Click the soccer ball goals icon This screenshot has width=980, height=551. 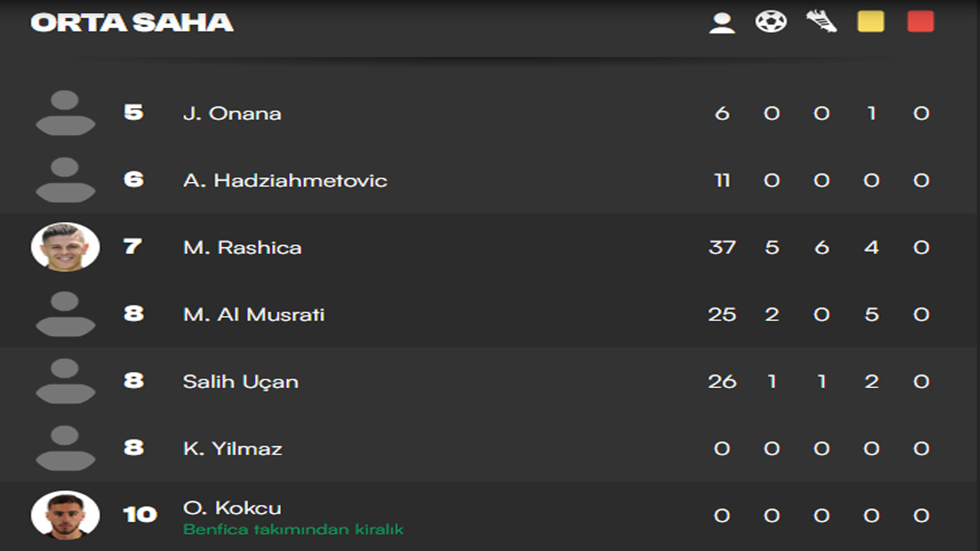[x=771, y=21]
